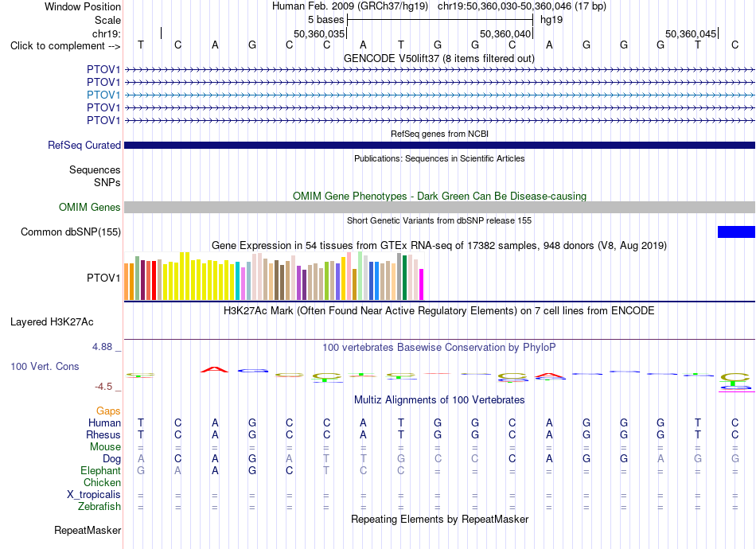Click the magenta bar in GTEx chart
756x549 pixels.
[x=422, y=284]
